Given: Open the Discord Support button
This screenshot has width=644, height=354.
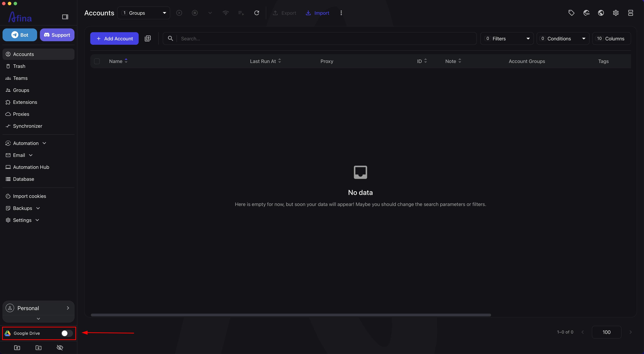Looking at the screenshot, I should pyautogui.click(x=57, y=35).
